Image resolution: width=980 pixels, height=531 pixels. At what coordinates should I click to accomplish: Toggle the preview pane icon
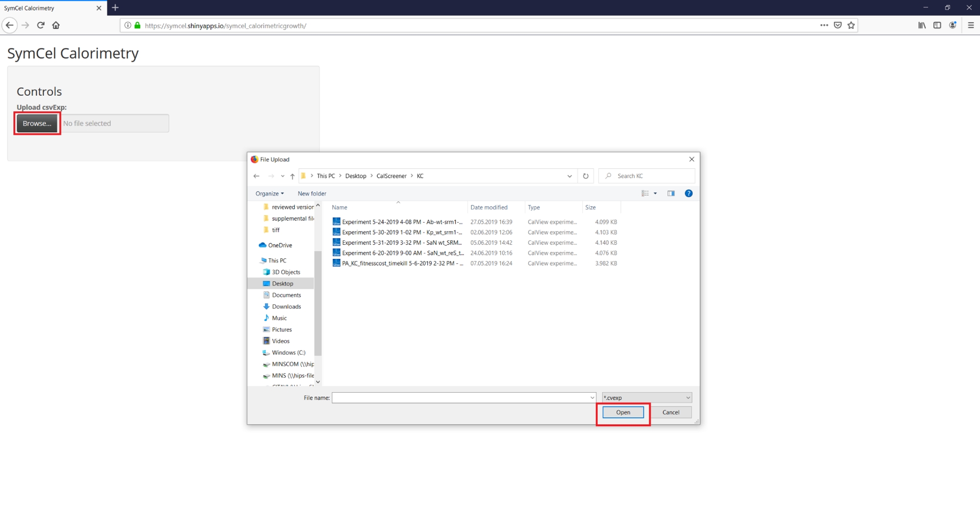(x=671, y=194)
